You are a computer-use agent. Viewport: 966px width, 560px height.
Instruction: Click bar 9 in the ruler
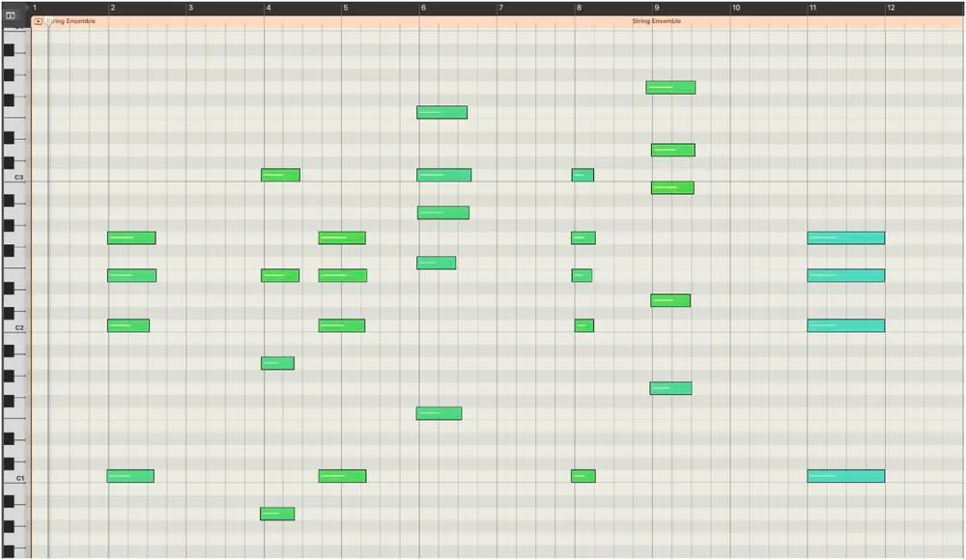[656, 8]
